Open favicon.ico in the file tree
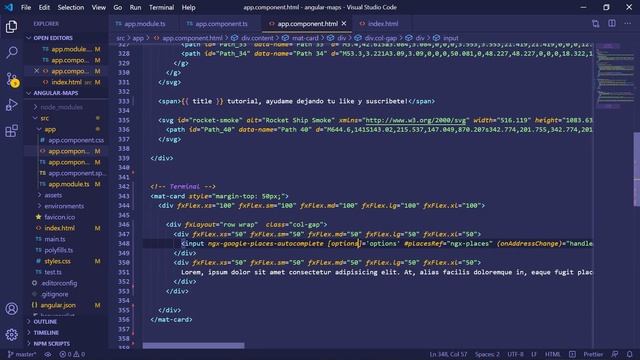Image resolution: width=640 pixels, height=360 pixels. click(x=60, y=217)
